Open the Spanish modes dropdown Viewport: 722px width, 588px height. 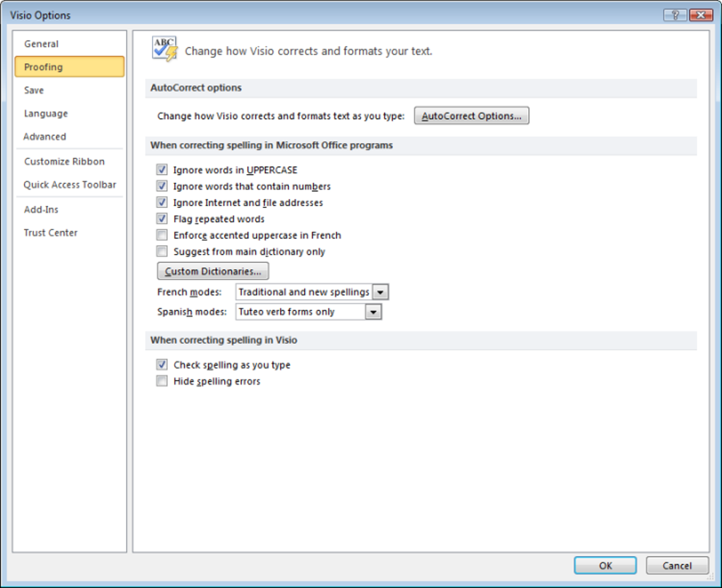click(374, 312)
